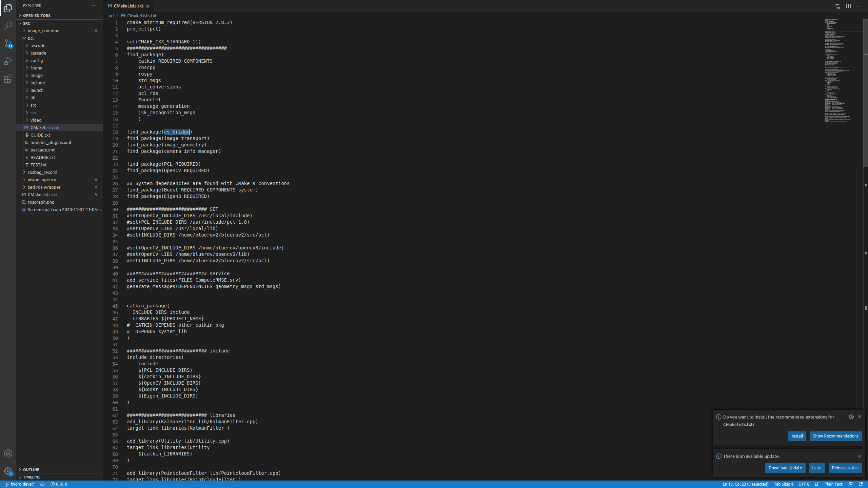Expand the OPEN EDITORS section
The width and height of the screenshot is (868, 488).
click(x=37, y=16)
